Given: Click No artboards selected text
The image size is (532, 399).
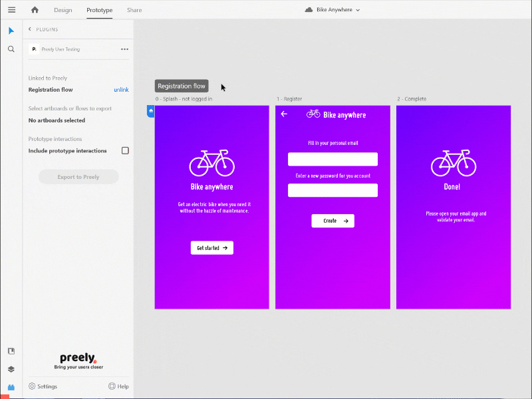Looking at the screenshot, I should click(x=57, y=120).
